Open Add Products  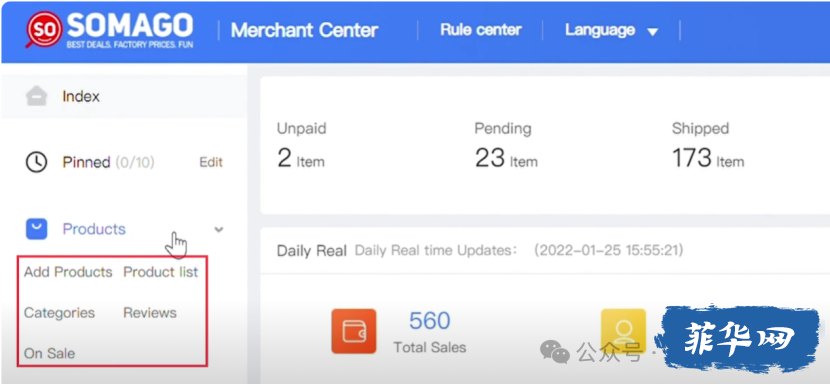[x=68, y=272]
